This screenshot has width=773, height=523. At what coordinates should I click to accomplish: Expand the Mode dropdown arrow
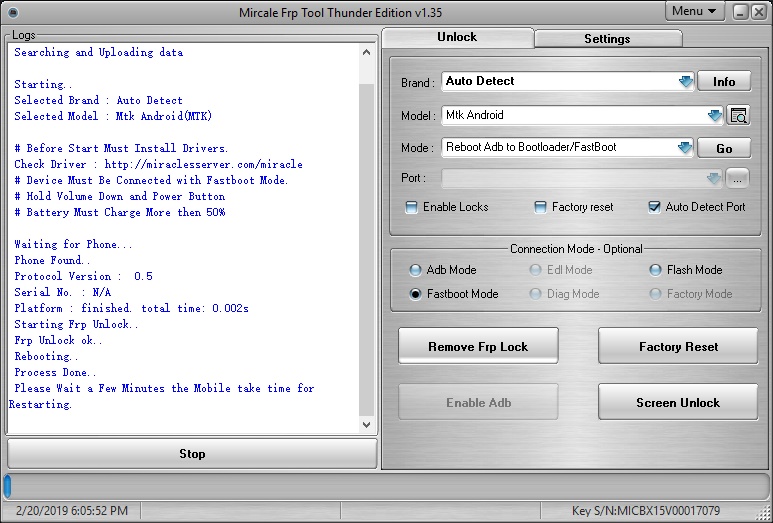tap(685, 147)
